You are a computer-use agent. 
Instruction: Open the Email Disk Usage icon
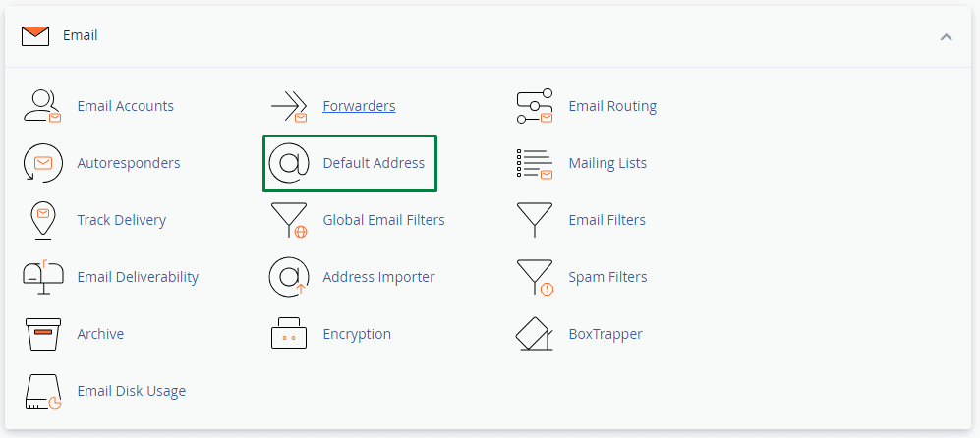coord(43,392)
